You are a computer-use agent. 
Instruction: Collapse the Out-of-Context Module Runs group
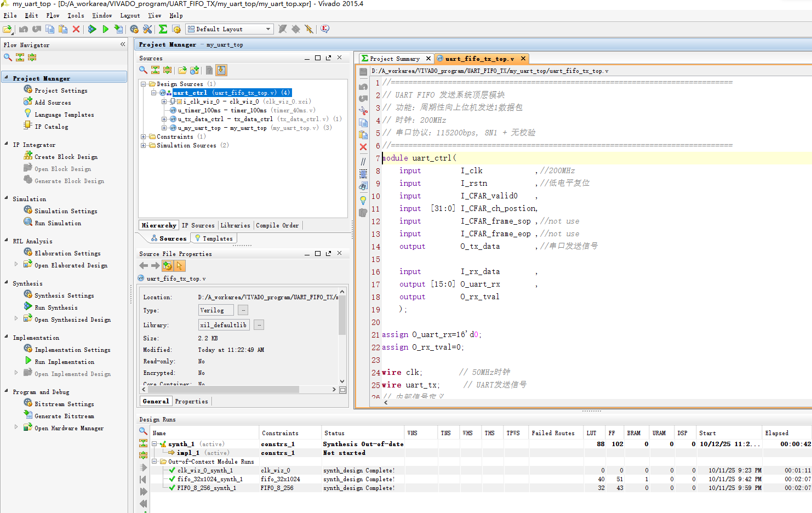155,461
